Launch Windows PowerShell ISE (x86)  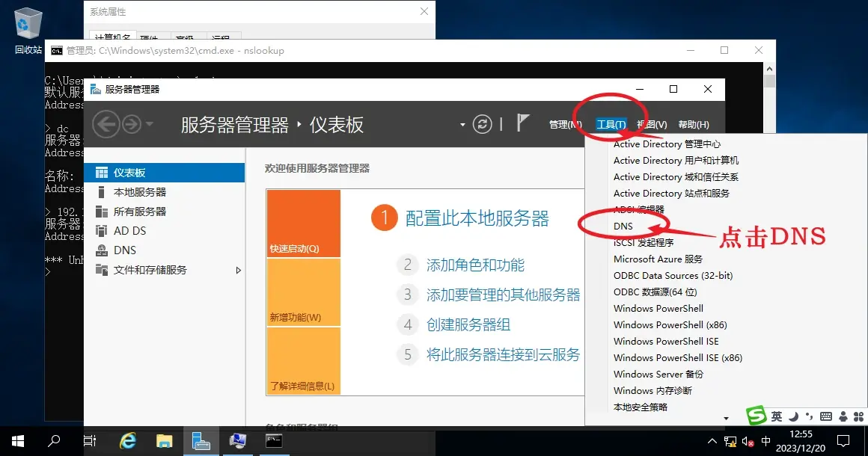click(678, 357)
